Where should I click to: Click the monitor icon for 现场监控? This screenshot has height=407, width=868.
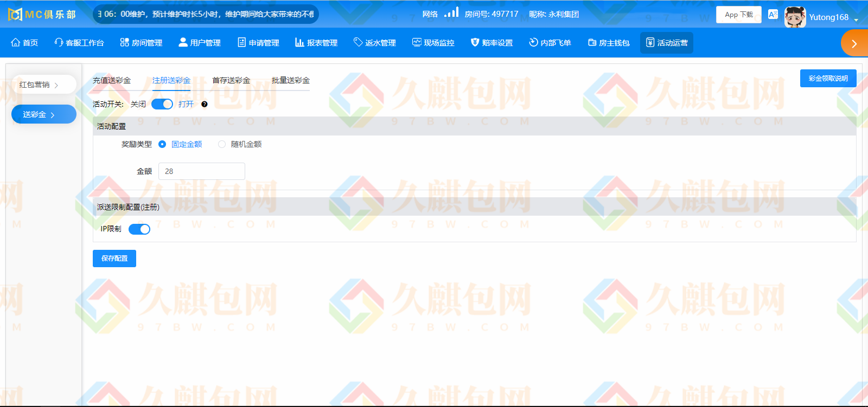tap(417, 42)
